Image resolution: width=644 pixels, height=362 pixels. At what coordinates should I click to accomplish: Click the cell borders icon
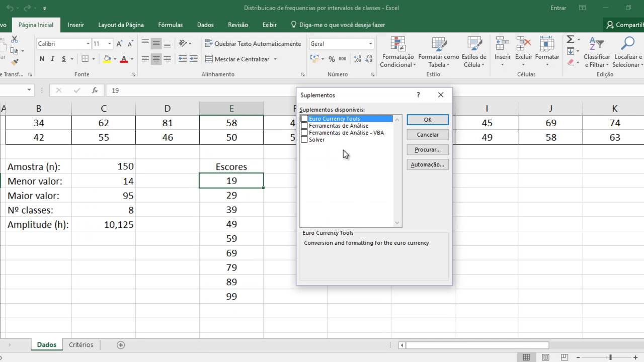click(85, 59)
